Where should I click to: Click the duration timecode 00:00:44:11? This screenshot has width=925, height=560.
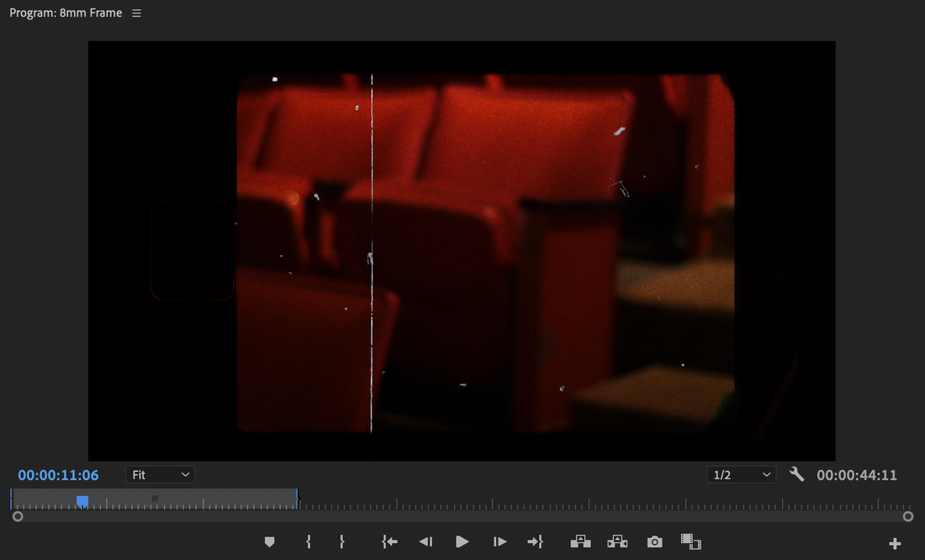click(857, 475)
